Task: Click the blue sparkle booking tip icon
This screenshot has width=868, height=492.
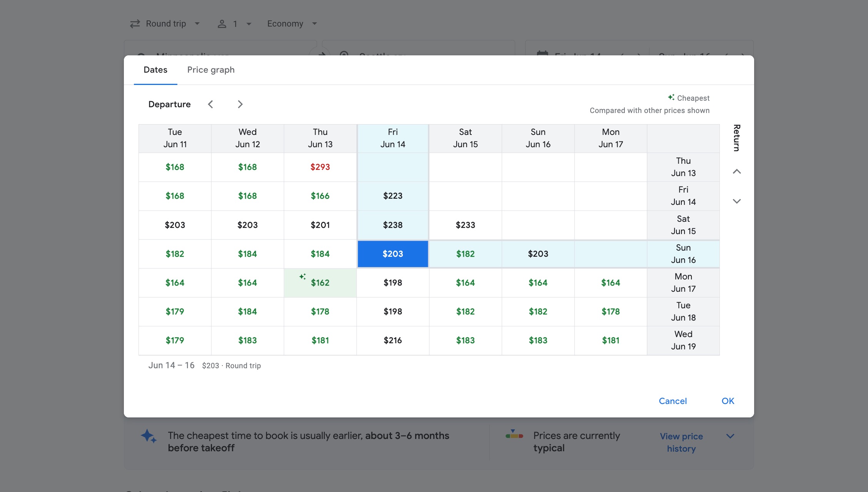Action: click(149, 436)
